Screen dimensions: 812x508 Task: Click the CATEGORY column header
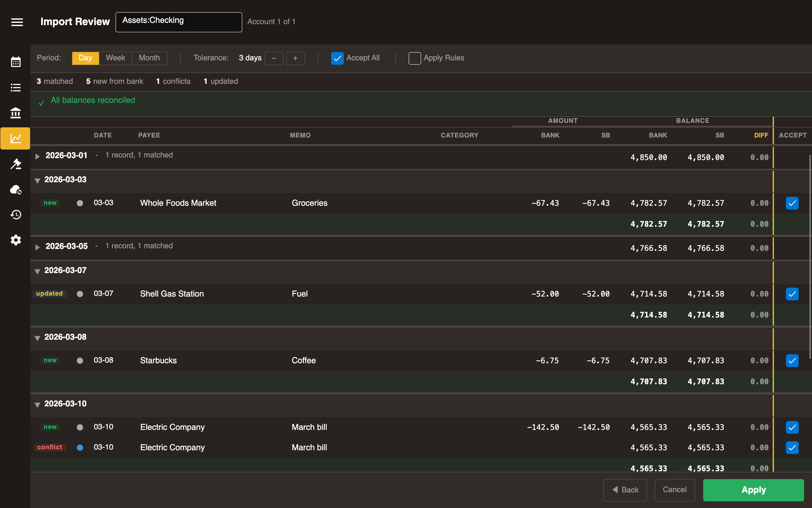click(x=459, y=135)
